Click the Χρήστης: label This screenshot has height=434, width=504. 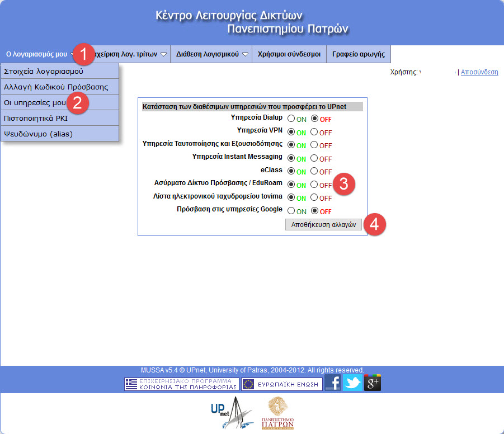pyautogui.click(x=404, y=72)
